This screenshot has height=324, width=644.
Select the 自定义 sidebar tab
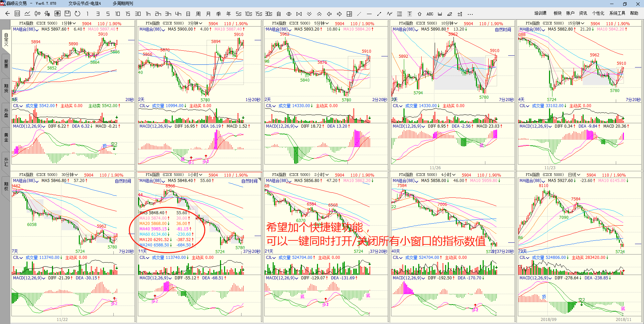click(x=6, y=40)
